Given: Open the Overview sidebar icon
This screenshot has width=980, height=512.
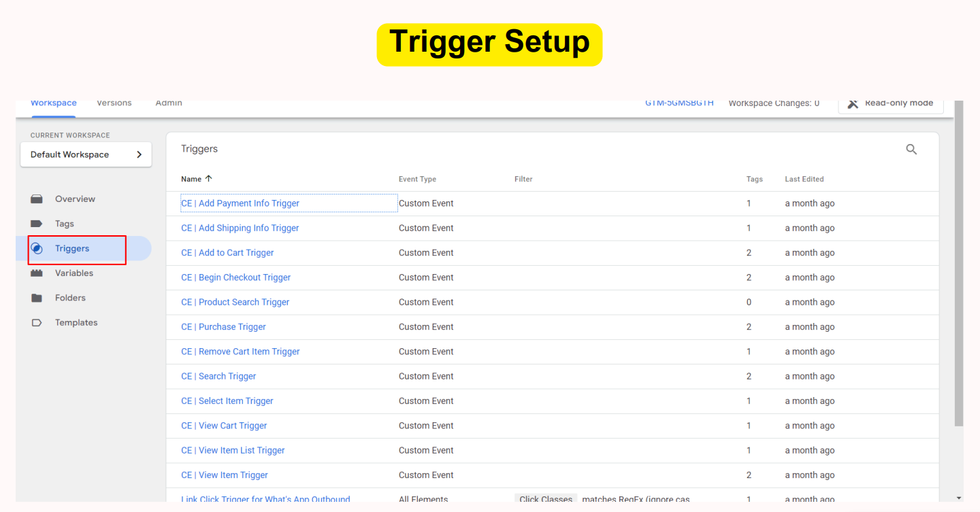Looking at the screenshot, I should point(37,199).
